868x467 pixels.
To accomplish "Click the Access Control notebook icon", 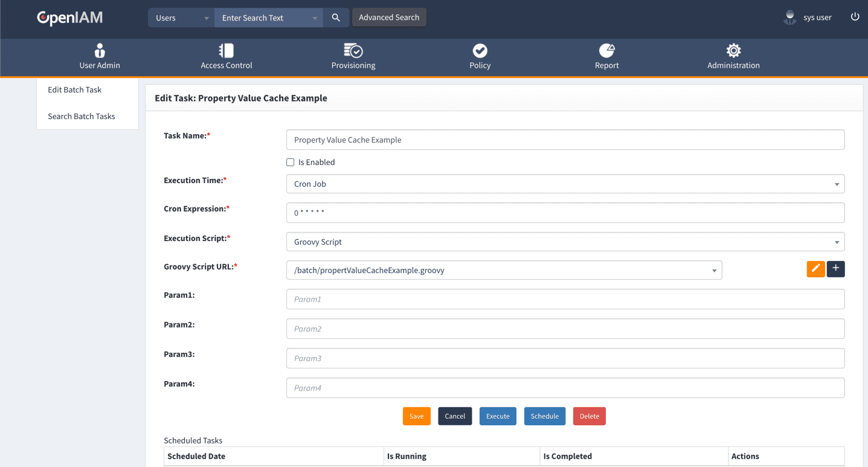I will coord(227,50).
